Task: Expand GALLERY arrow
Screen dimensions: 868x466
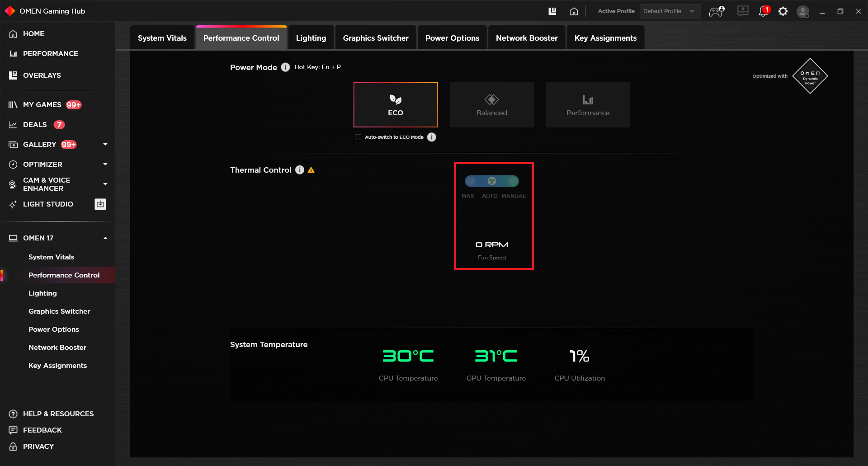Action: pyautogui.click(x=105, y=145)
